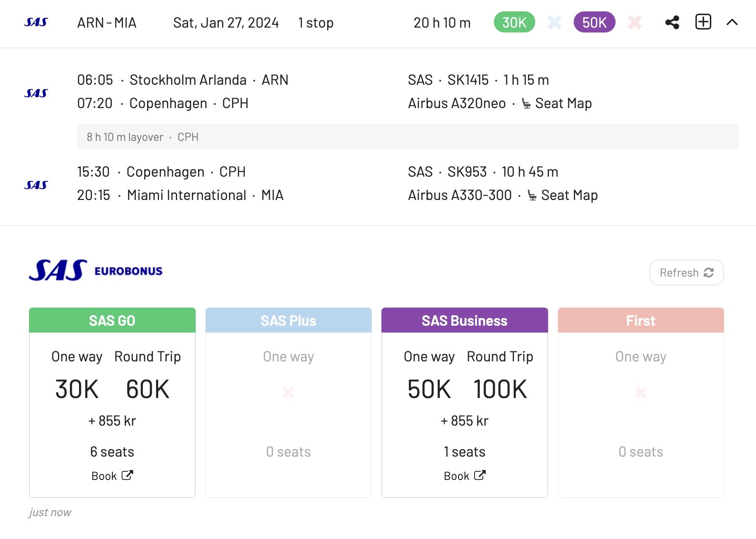Click the SAS EuroBonus logo

[96, 270]
